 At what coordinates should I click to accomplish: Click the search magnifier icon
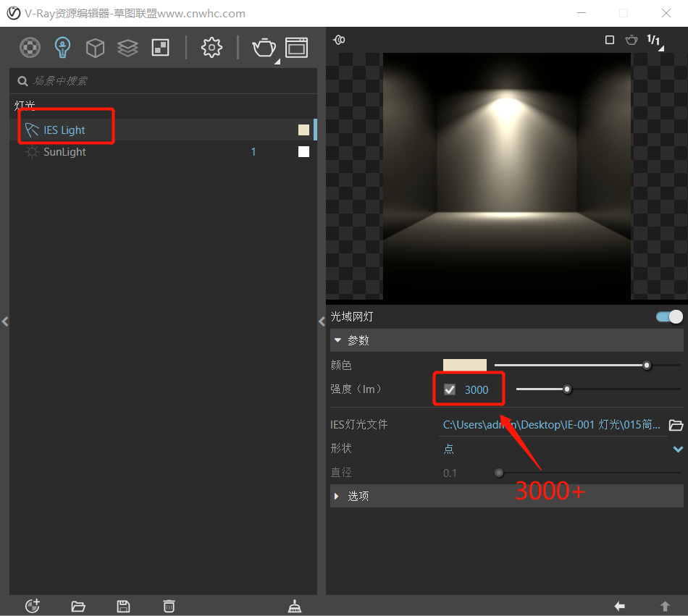(x=22, y=81)
